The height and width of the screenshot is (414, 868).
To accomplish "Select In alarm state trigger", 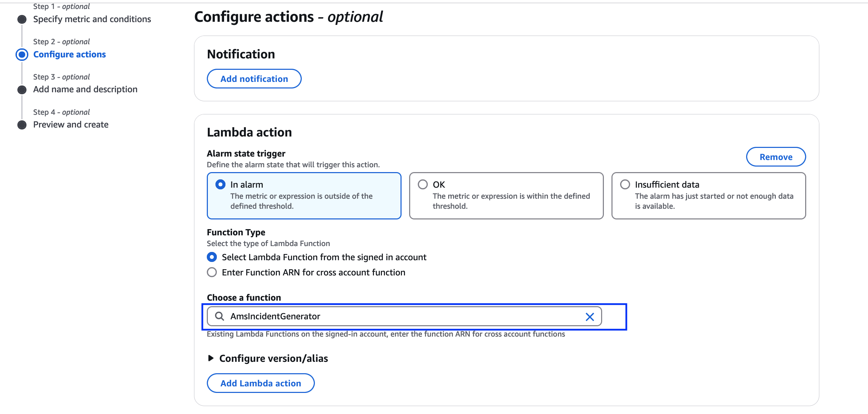I will tap(221, 184).
